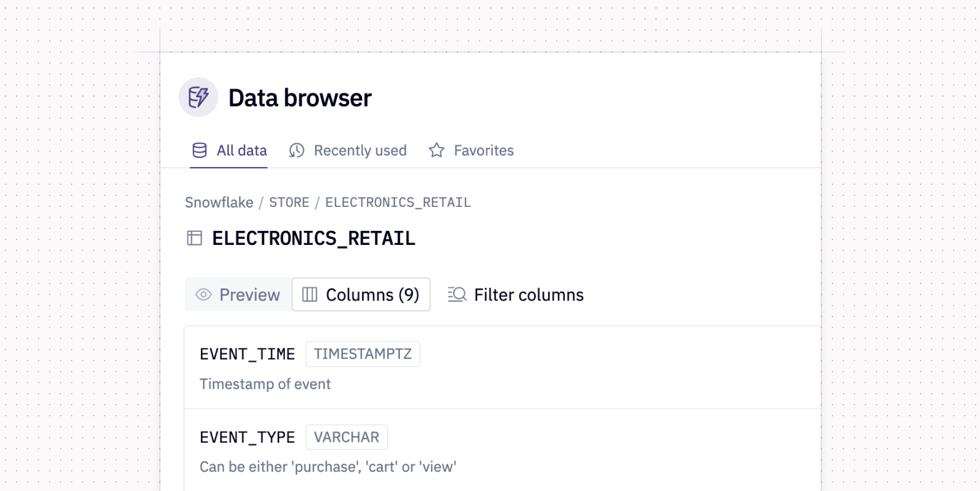Select the EVENT_TIME column entry
This screenshot has width=980, height=491.
click(x=247, y=354)
